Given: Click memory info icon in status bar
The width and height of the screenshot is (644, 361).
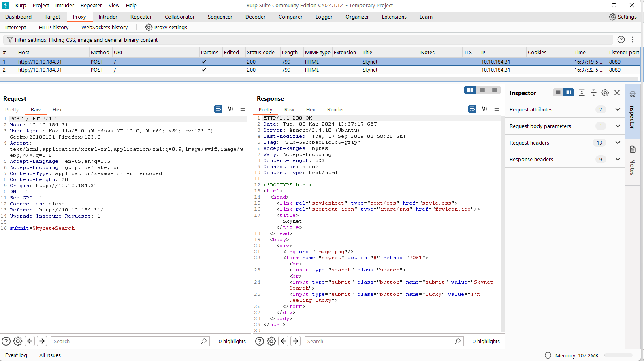Looking at the screenshot, I should [548, 355].
